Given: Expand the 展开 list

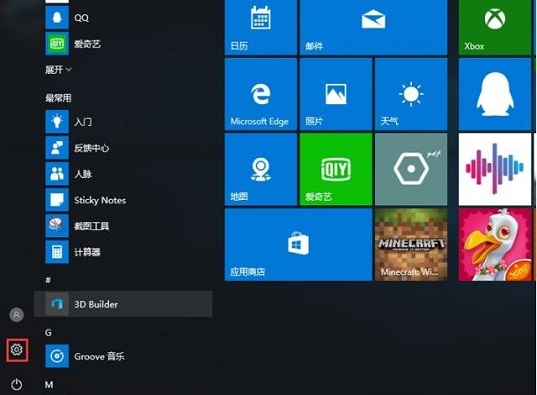Looking at the screenshot, I should 58,70.
